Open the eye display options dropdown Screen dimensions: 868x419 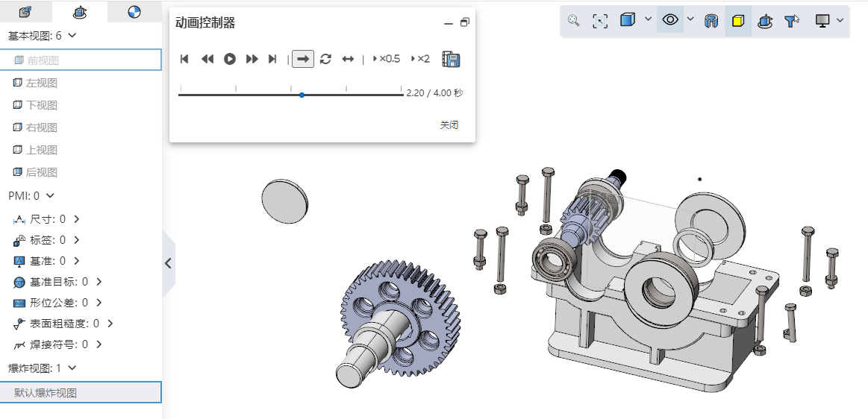click(690, 19)
